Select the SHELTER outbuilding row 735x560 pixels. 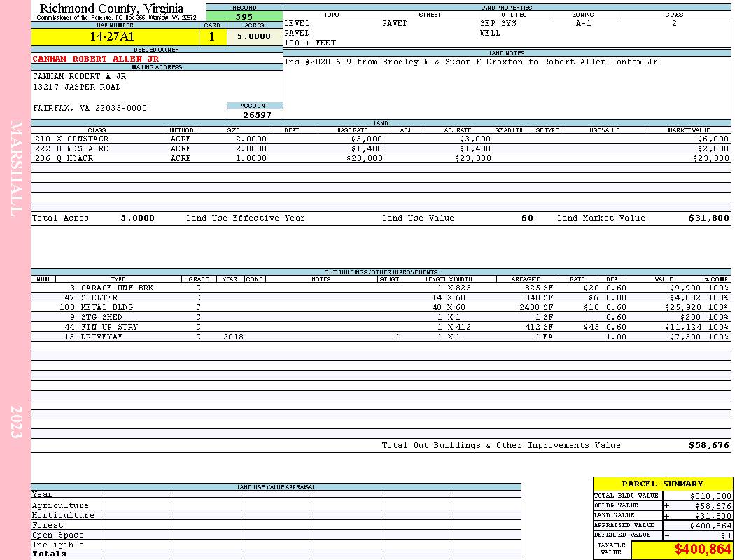tap(381, 297)
